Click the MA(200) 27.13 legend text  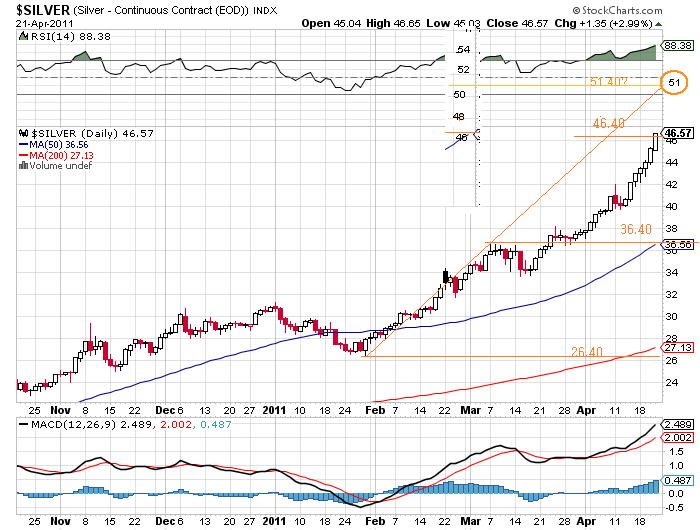click(62, 155)
